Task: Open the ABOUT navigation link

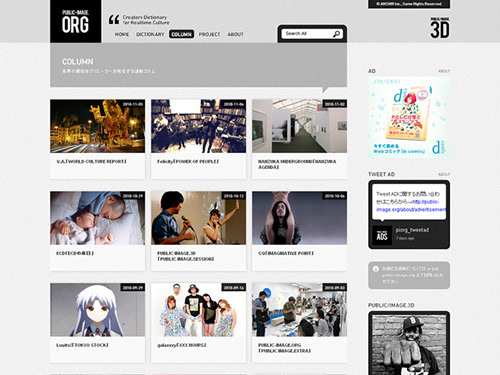Action: coord(235,34)
